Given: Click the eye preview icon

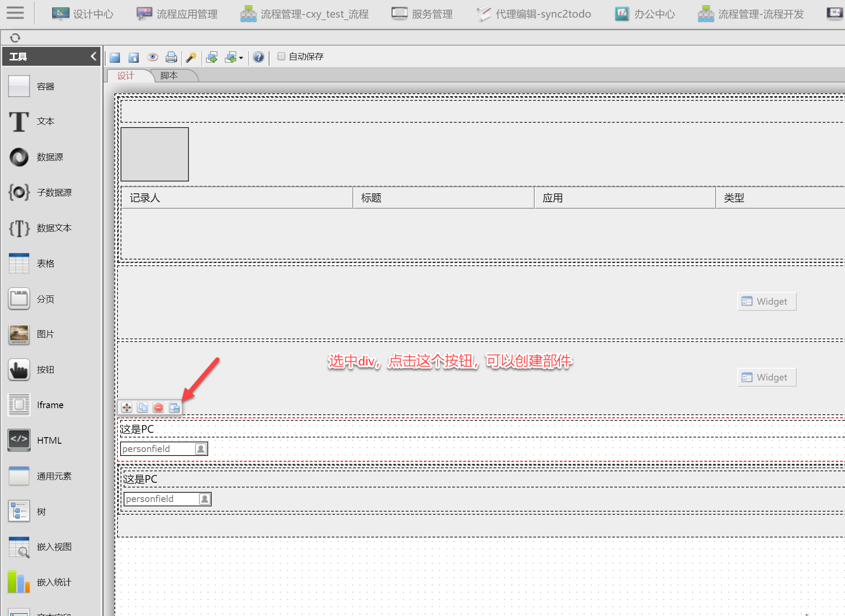Looking at the screenshot, I should [x=153, y=57].
